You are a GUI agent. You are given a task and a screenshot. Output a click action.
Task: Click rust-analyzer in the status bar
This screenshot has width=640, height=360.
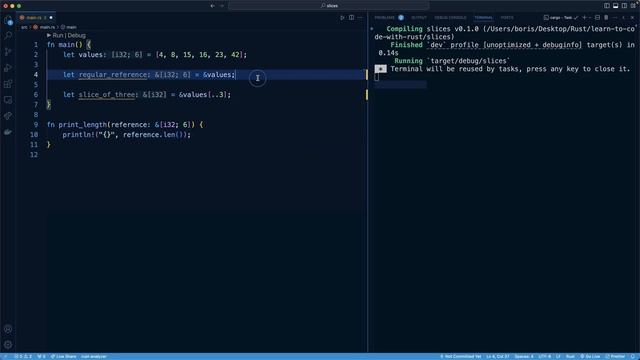93,356
